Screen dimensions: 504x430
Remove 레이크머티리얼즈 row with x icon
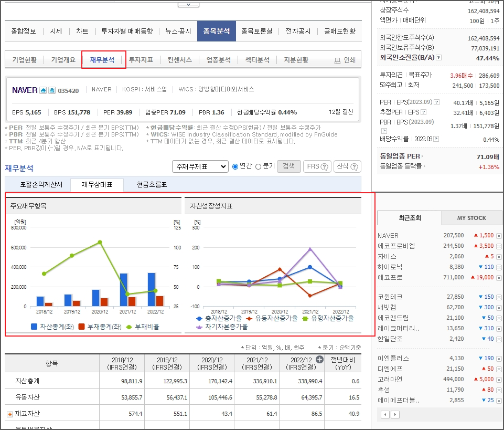tap(499, 329)
